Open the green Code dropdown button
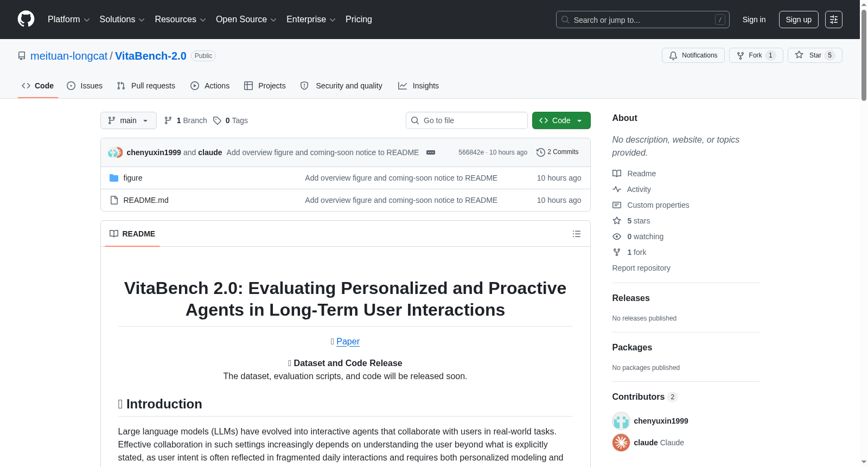868x467 pixels. (561, 120)
